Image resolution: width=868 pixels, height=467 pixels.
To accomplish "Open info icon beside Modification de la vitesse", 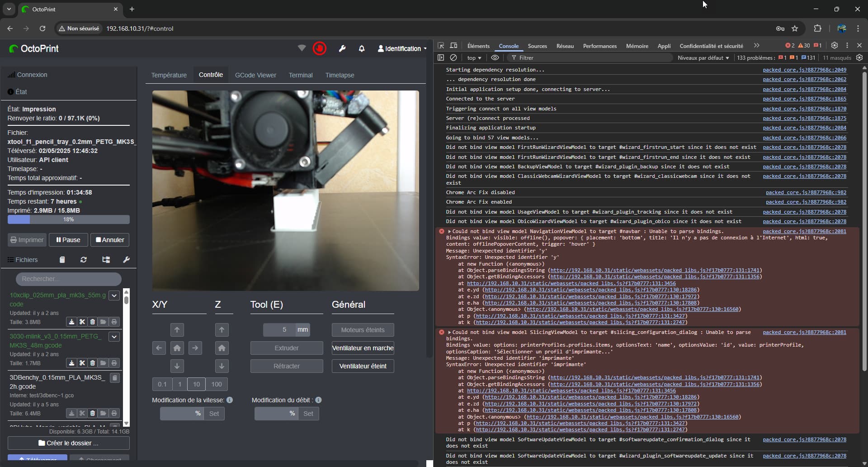I will point(230,400).
